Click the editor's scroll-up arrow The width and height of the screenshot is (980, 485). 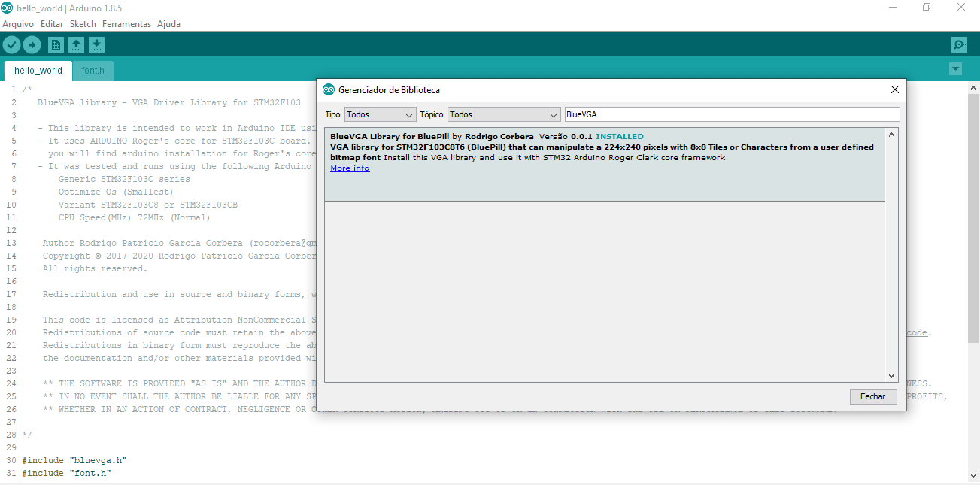point(973,87)
